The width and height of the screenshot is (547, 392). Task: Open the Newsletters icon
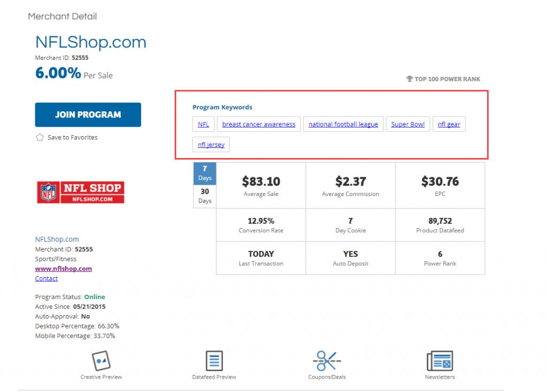tap(440, 360)
